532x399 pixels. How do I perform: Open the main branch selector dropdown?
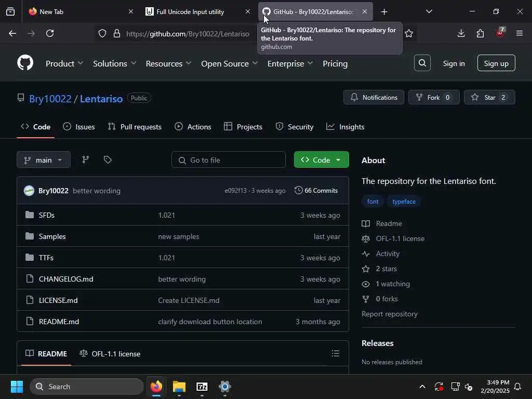coord(44,160)
